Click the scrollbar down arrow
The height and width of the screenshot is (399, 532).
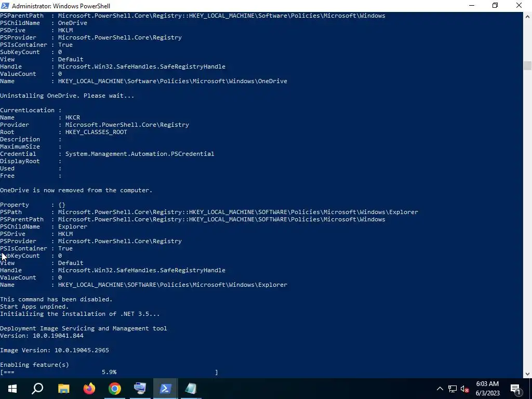click(527, 374)
